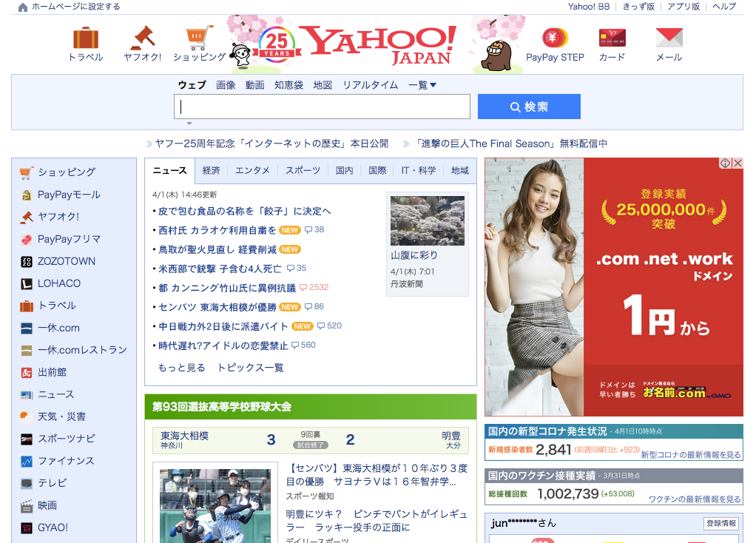Switch to the 国際 news tab
756x543 pixels.
(377, 170)
